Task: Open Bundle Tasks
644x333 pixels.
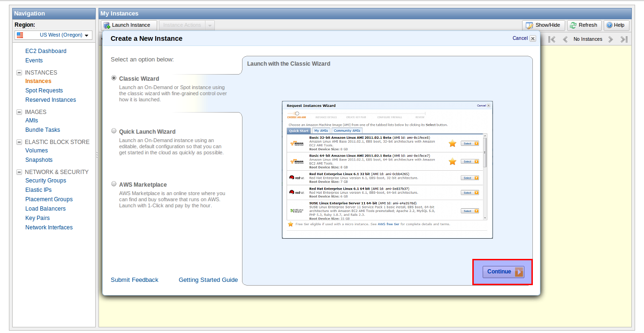Action: (43, 130)
